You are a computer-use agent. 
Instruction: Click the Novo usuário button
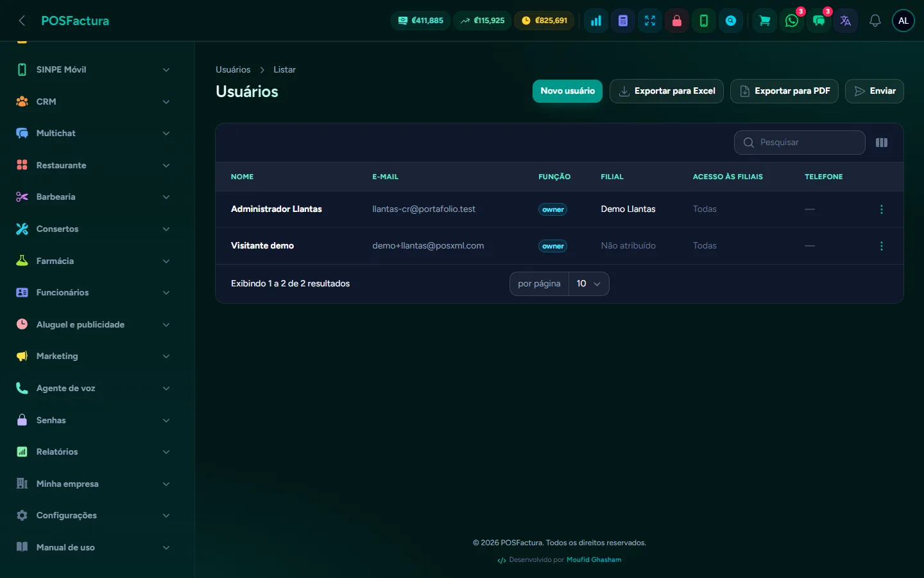click(567, 91)
